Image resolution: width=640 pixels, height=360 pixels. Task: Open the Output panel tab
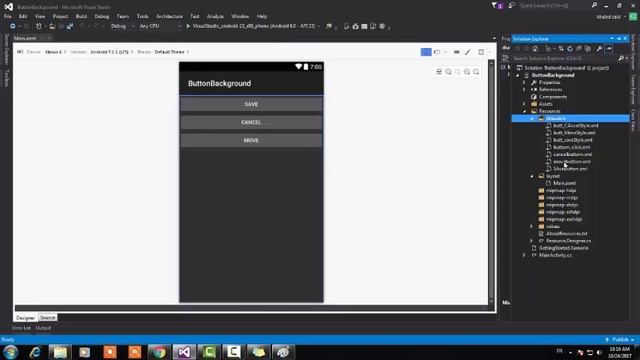(43, 328)
